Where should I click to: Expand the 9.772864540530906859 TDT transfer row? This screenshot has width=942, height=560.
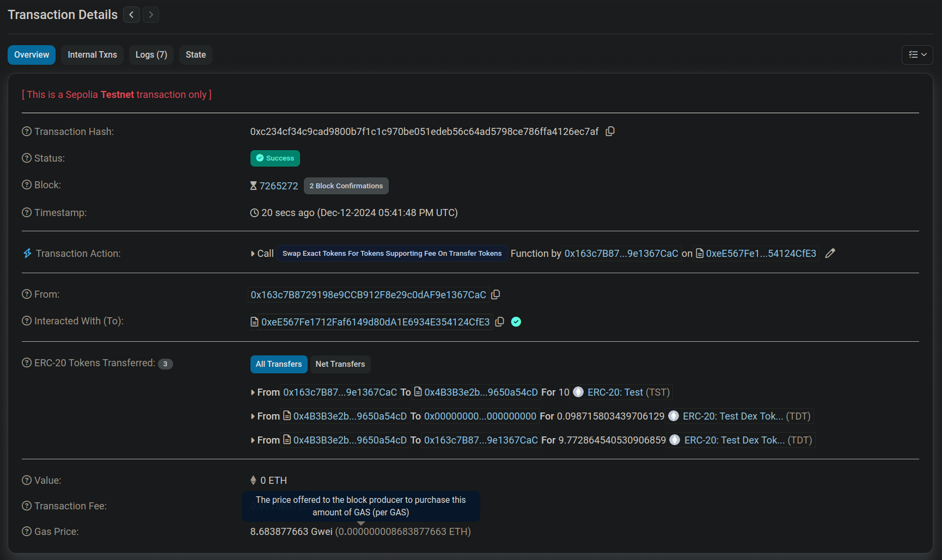coord(253,440)
